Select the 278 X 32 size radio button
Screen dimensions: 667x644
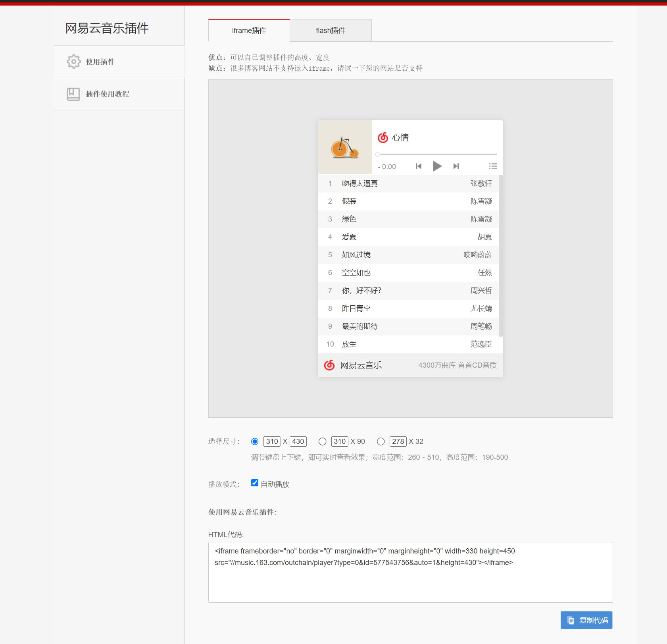(381, 442)
